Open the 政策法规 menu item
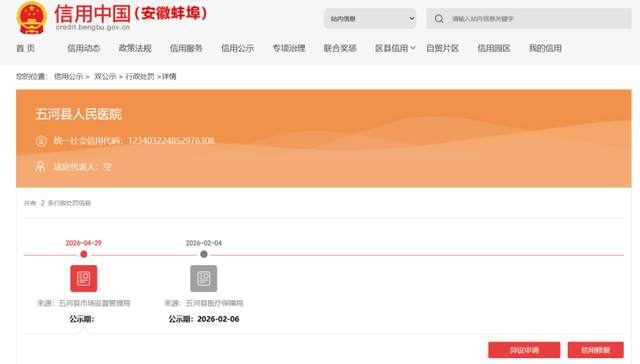This screenshot has width=640, height=364. (135, 48)
